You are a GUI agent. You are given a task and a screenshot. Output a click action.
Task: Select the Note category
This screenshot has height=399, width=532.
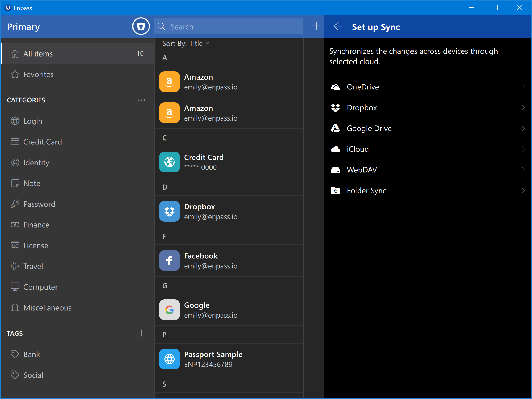click(78, 183)
